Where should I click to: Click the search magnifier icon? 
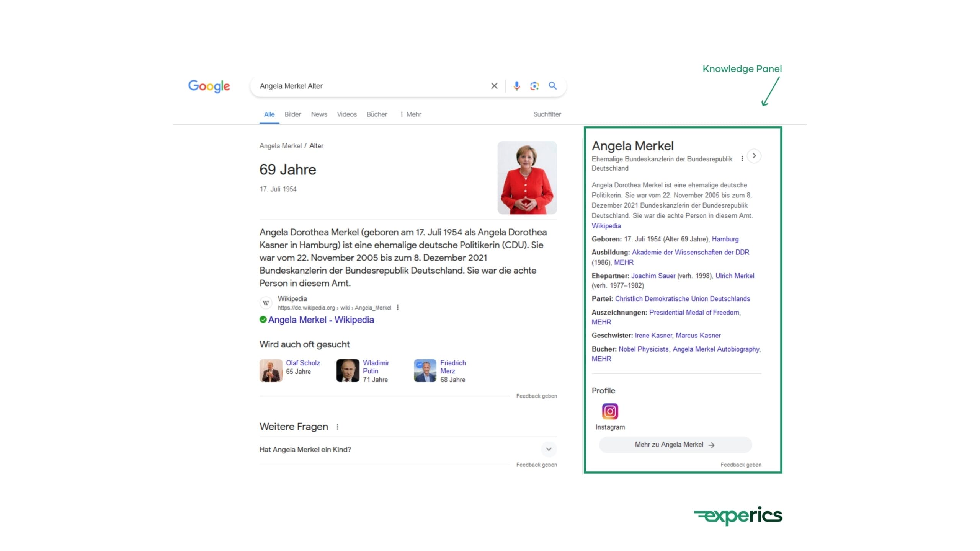(552, 86)
